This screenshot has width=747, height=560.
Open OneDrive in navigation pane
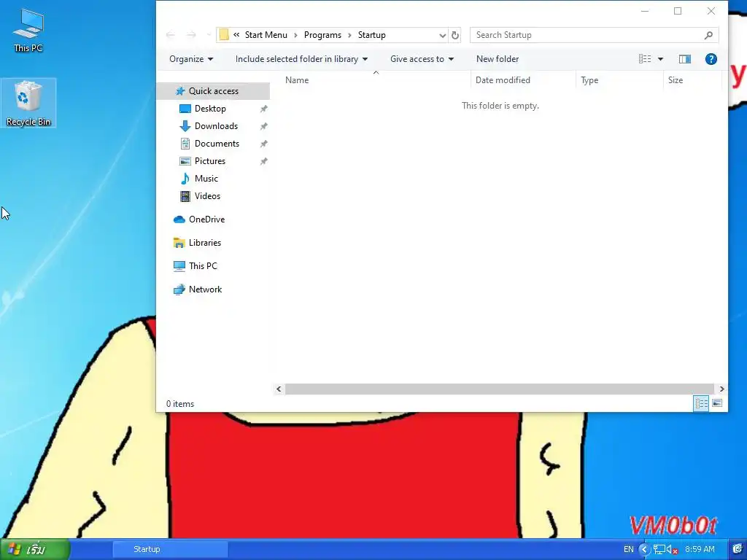(206, 219)
